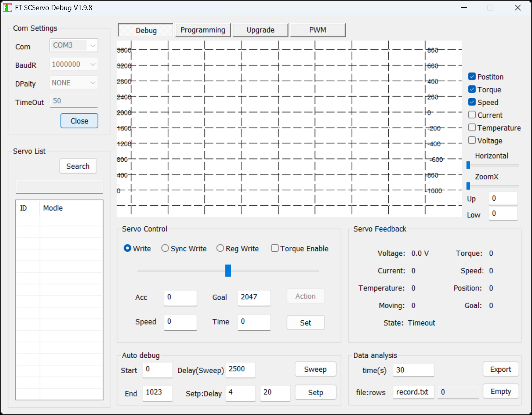Select the time(s) input field
This screenshot has width=532, height=415.
(414, 370)
